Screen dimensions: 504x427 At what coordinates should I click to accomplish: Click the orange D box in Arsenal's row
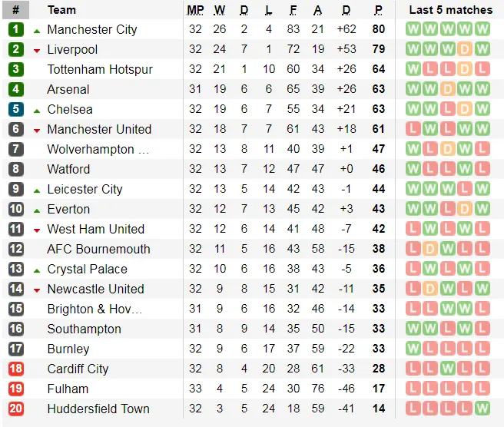pyautogui.click(x=448, y=89)
